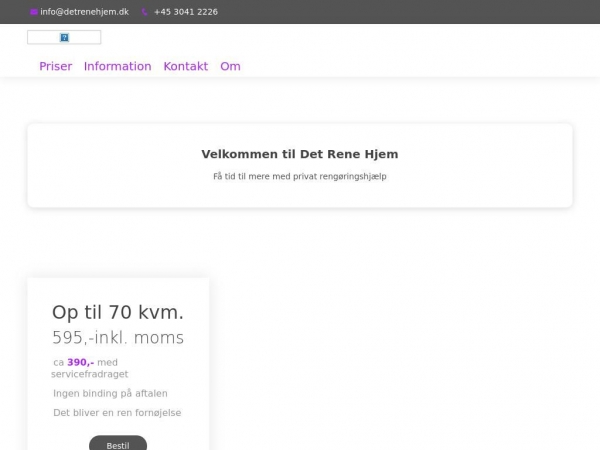Click the Få tid til mere med privat rengøringshjælp text
The width and height of the screenshot is (600, 450).
300,176
